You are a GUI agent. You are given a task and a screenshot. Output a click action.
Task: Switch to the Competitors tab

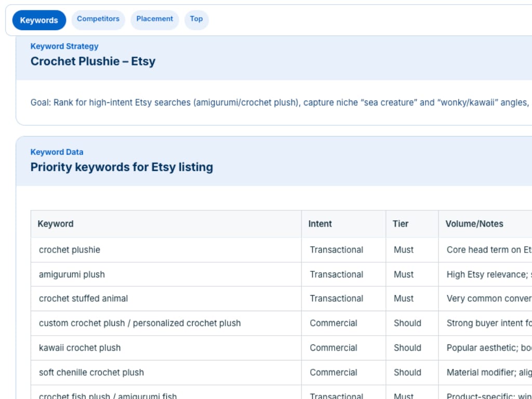(x=98, y=19)
